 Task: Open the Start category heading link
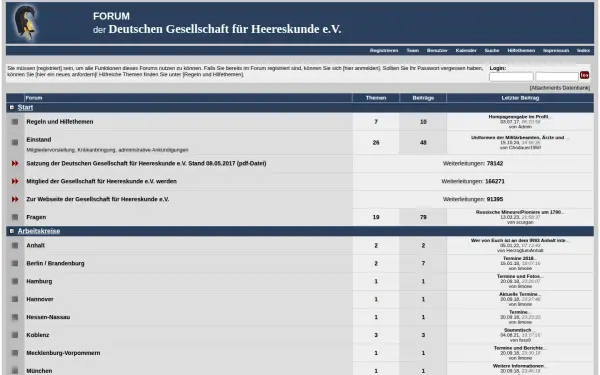coord(25,108)
